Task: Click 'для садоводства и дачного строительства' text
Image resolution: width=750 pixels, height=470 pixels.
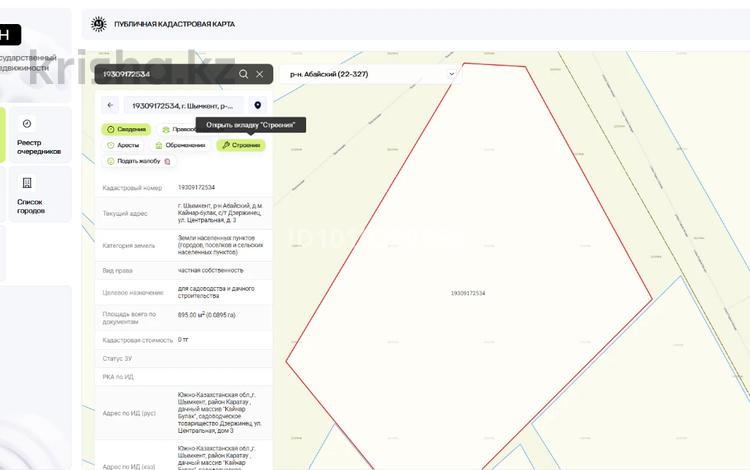Action: pyautogui.click(x=216, y=292)
